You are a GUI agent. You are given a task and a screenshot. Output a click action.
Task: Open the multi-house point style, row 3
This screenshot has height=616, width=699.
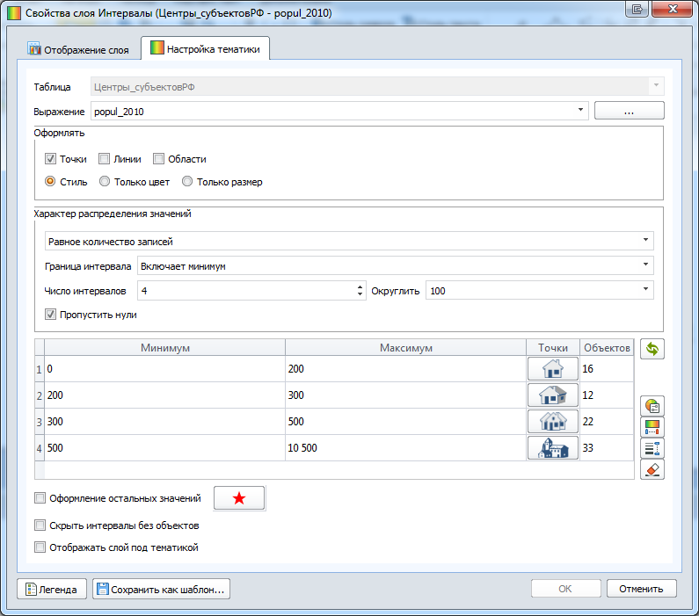tap(553, 422)
